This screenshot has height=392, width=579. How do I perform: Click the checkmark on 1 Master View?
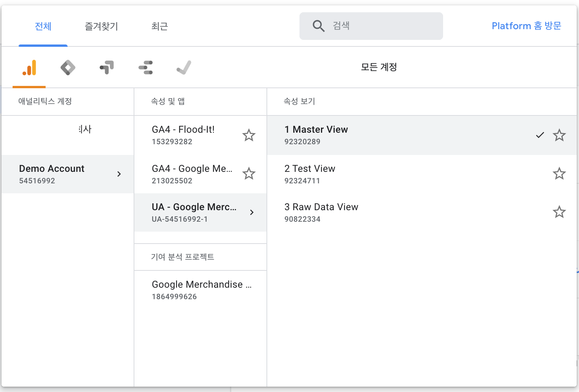click(x=540, y=135)
